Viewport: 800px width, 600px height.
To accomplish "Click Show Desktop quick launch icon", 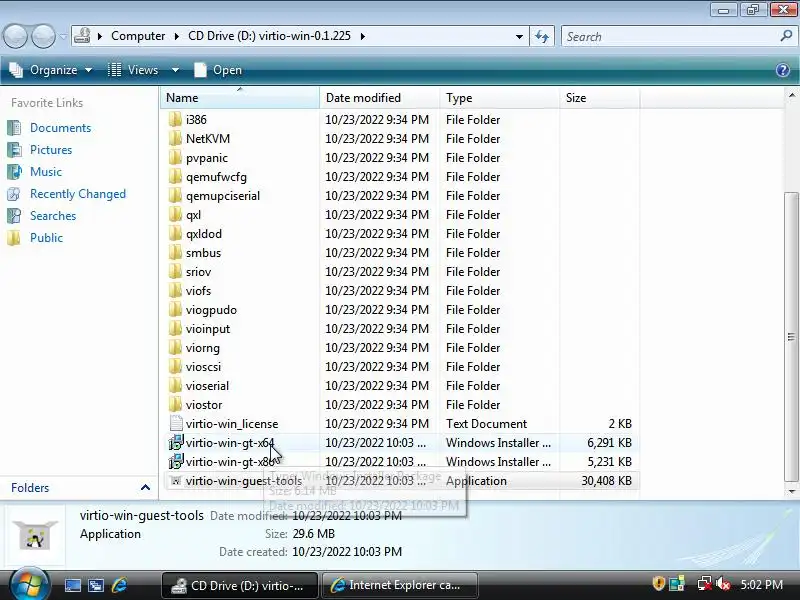I will (72, 585).
